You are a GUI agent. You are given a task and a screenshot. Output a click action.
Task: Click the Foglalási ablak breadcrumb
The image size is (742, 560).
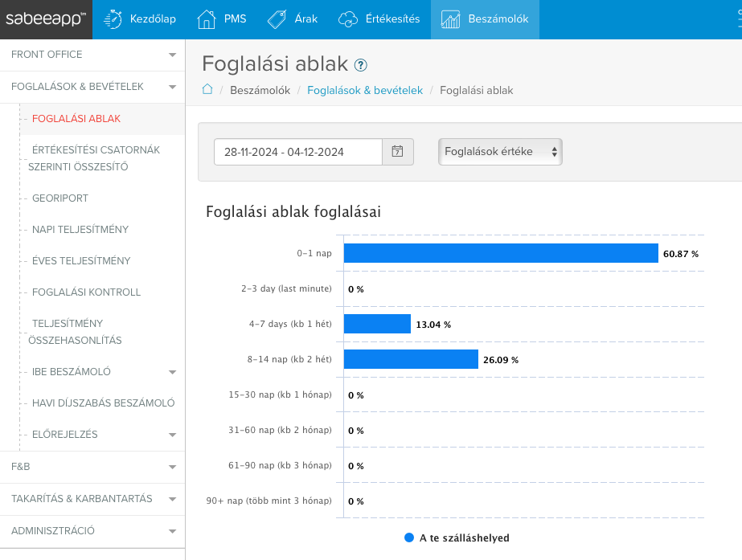pos(477,90)
